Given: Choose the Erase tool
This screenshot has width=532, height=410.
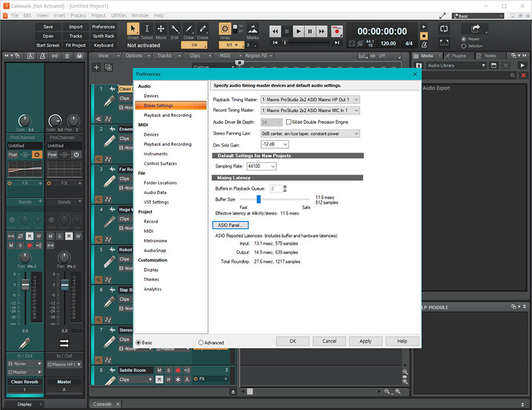Looking at the screenshot, I should (x=203, y=29).
